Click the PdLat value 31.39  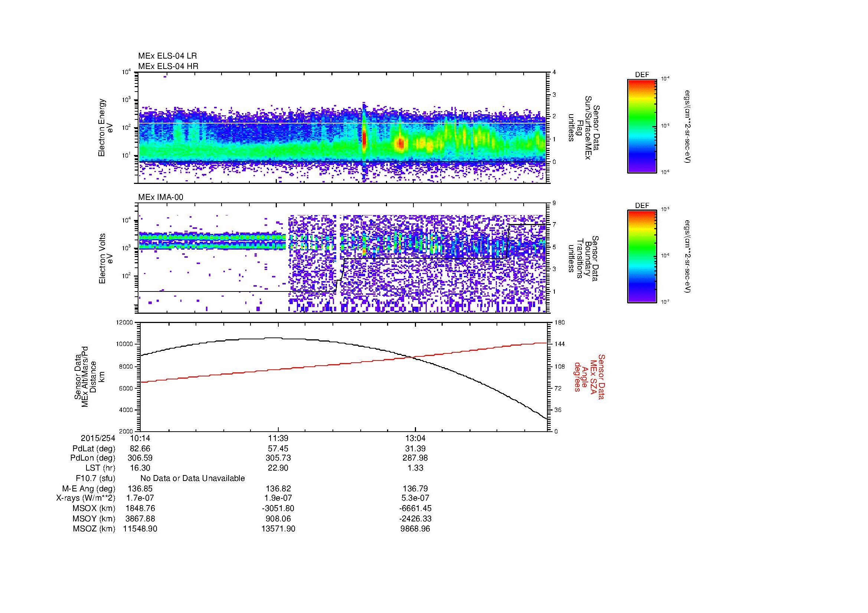tap(415, 449)
